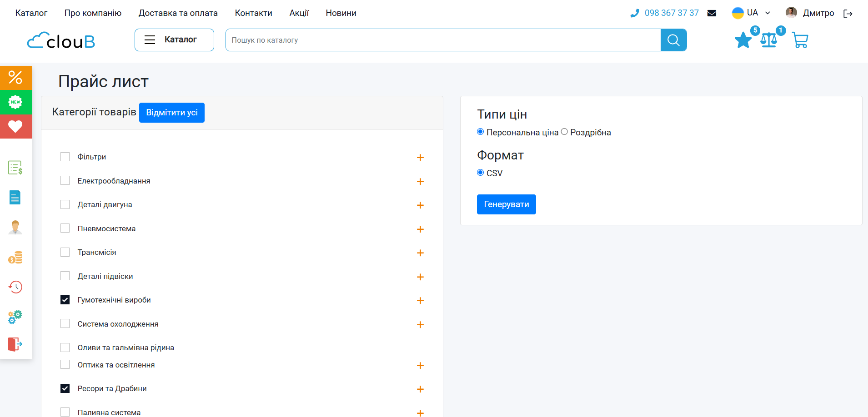This screenshot has height=417, width=868.
Task: Uncheck the Гумотехнічні вироби checkbox
Action: 65,300
